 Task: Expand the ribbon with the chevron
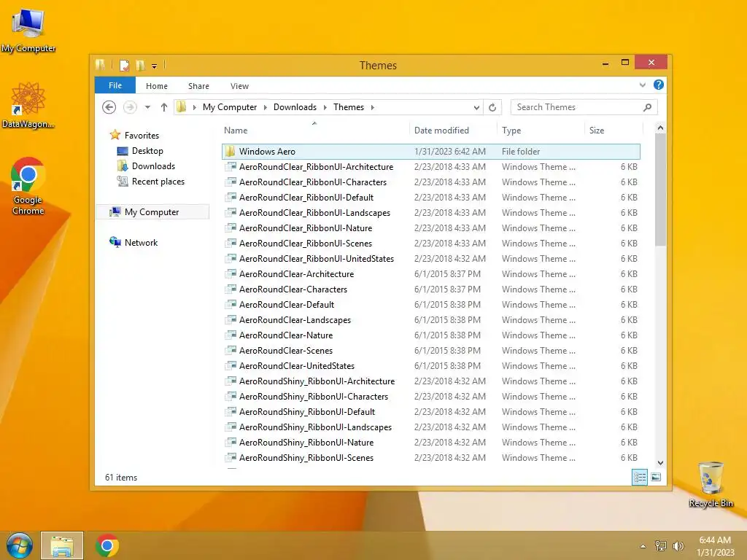[643, 85]
